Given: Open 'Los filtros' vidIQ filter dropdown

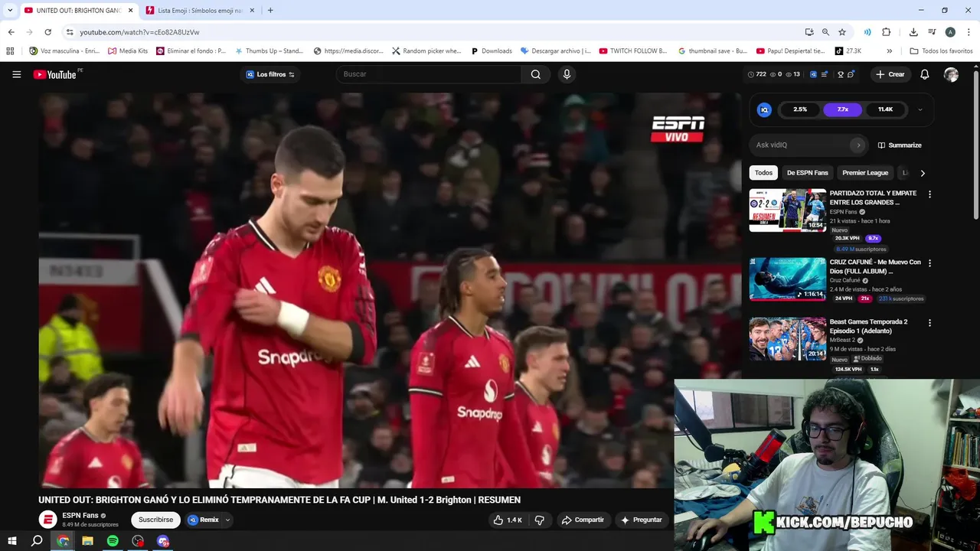Looking at the screenshot, I should (x=270, y=74).
